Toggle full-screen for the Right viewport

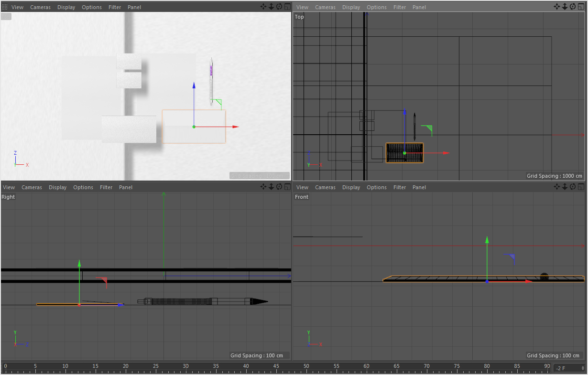(x=287, y=187)
